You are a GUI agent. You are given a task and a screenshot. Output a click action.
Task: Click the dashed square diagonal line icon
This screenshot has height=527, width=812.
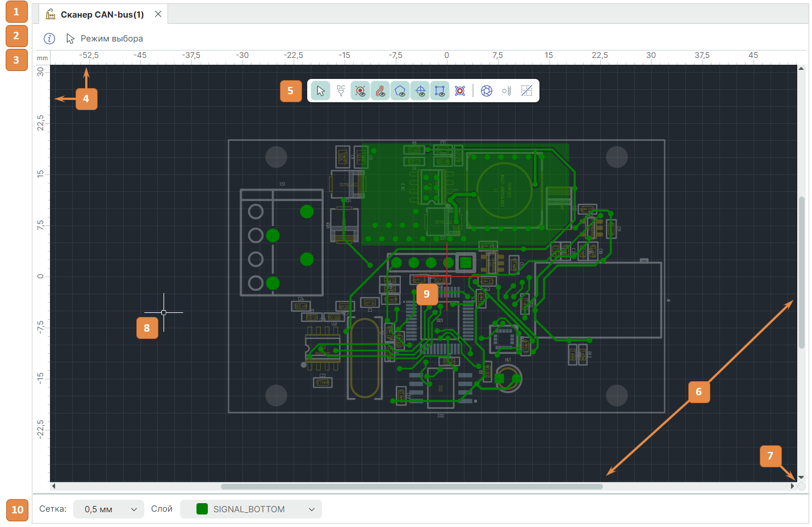tap(527, 91)
